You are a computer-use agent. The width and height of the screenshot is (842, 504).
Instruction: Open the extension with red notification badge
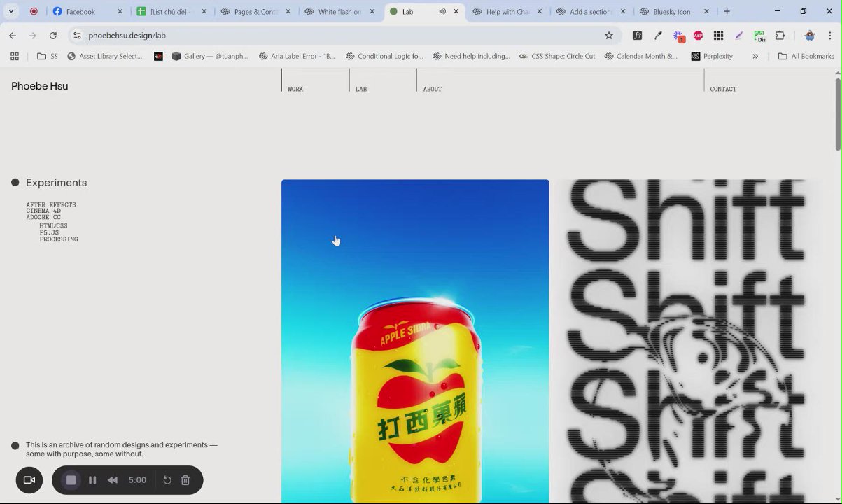click(678, 36)
